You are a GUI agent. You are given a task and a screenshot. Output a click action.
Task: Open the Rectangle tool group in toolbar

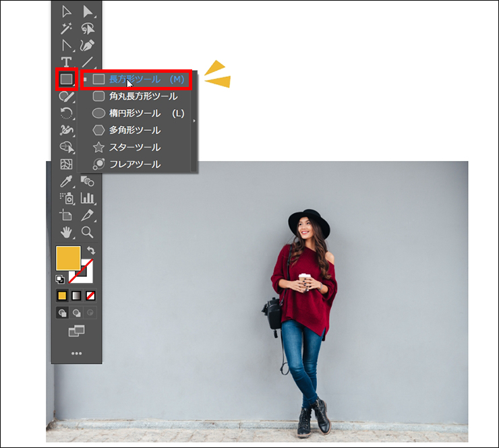point(66,79)
